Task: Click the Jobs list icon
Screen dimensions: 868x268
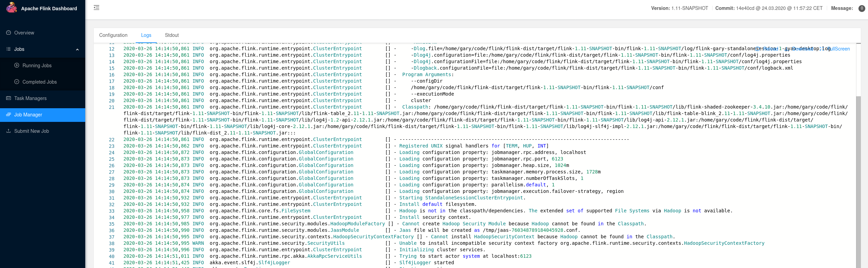Action: click(x=9, y=49)
